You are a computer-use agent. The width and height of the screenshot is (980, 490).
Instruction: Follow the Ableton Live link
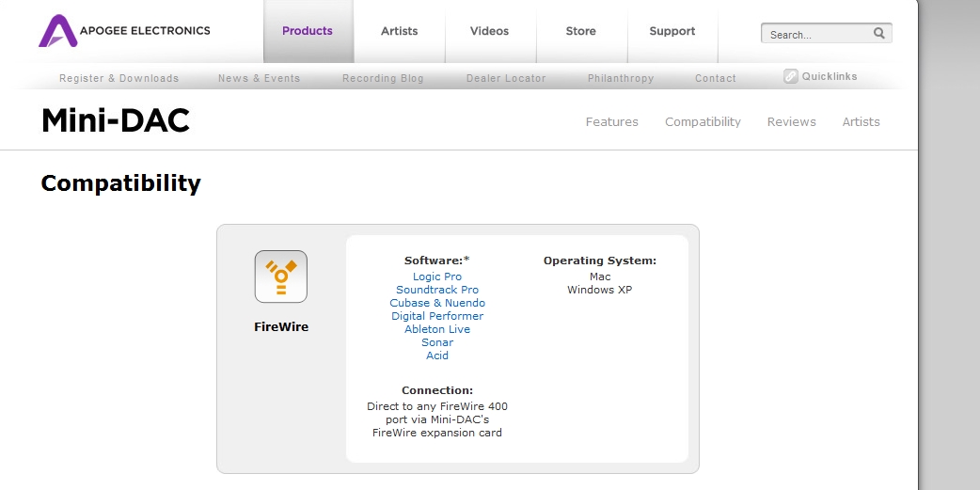[437, 329]
